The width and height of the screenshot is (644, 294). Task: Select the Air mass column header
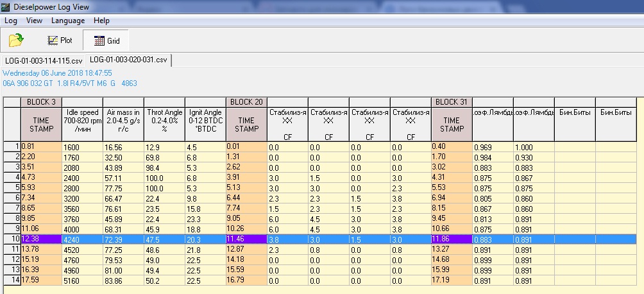[123, 120]
